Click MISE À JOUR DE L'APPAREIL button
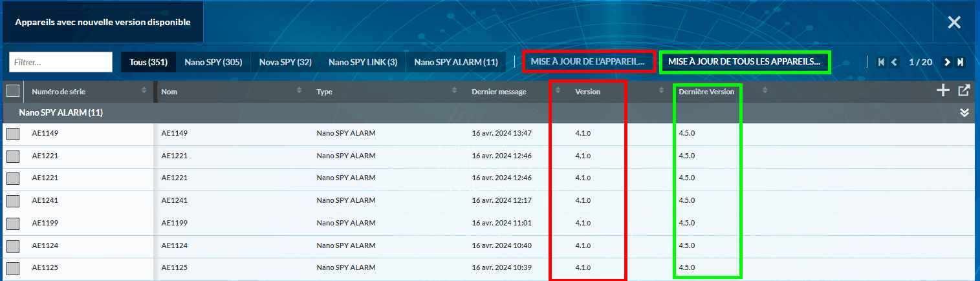Screen dimensions: 980x281 (x=588, y=62)
